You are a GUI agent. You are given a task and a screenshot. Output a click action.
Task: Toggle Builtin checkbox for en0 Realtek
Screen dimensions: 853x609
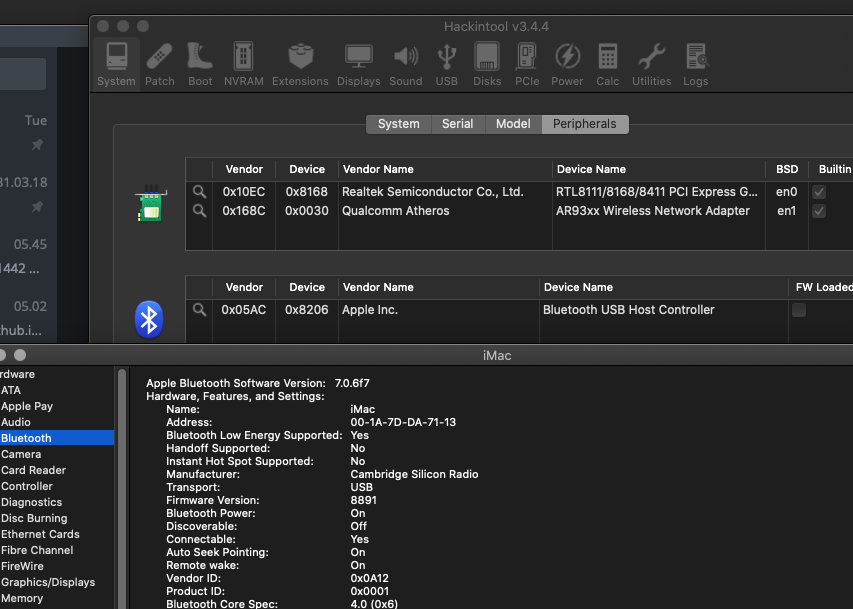click(819, 192)
